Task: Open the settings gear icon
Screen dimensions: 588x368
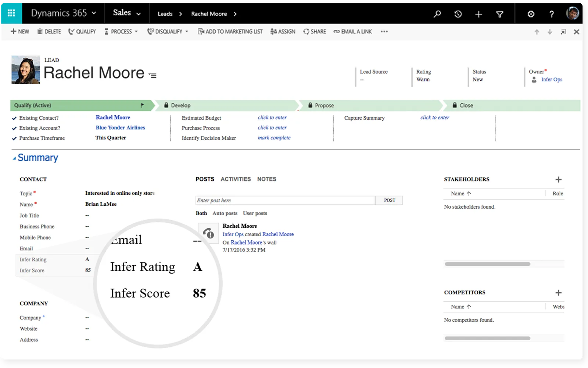Action: pos(531,14)
